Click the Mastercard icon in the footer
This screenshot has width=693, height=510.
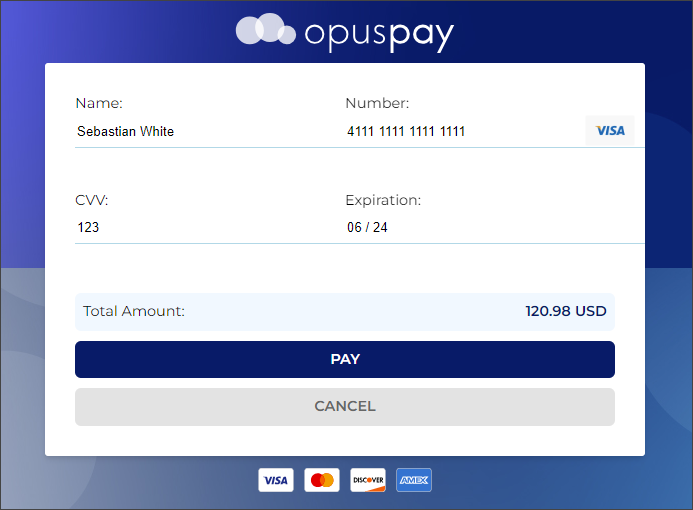[x=322, y=480]
